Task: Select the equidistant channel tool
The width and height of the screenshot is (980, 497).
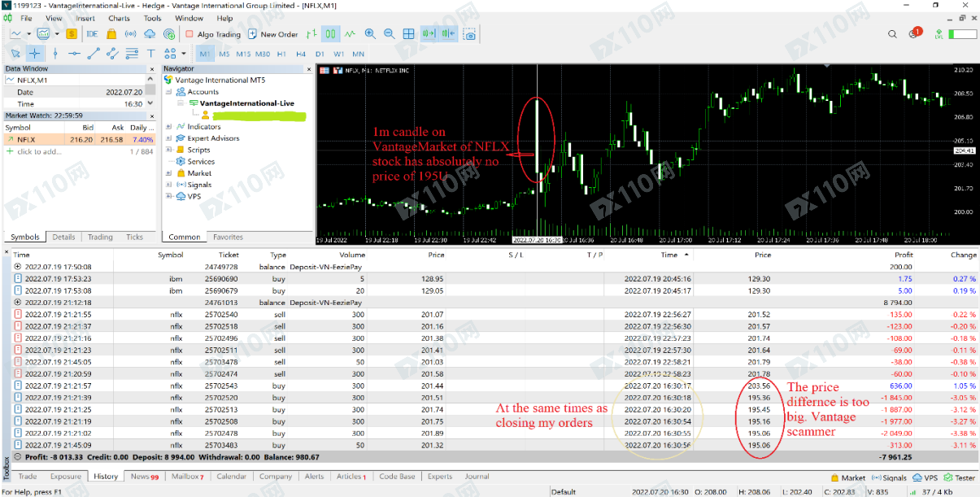Action: click(x=112, y=54)
